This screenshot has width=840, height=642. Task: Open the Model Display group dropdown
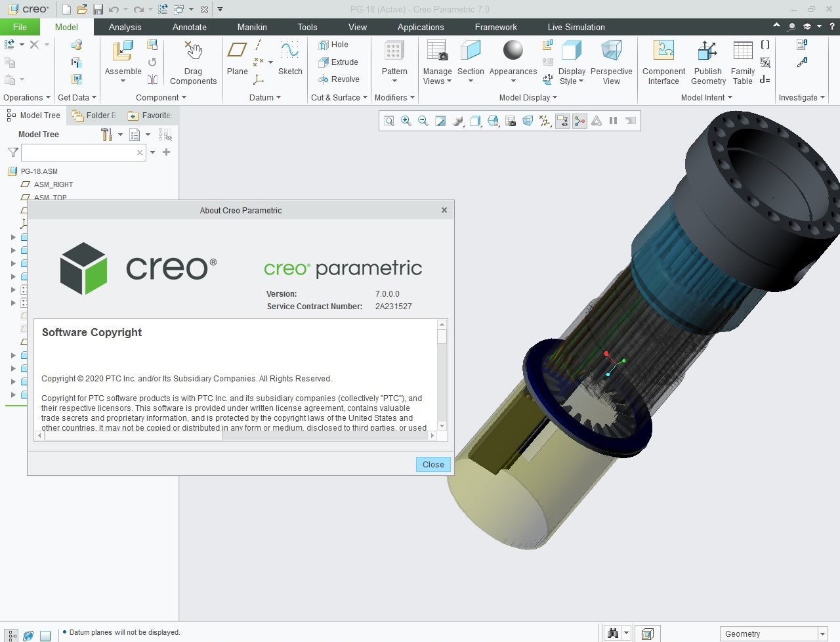click(x=528, y=98)
